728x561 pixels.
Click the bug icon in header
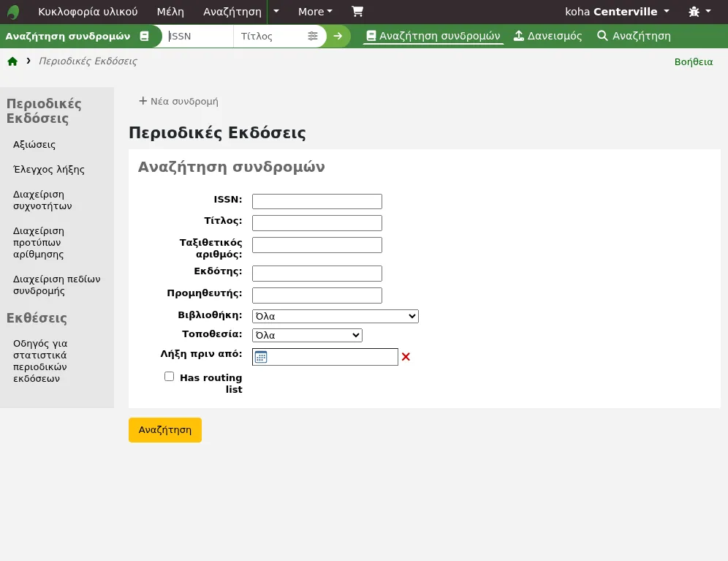[694, 12]
